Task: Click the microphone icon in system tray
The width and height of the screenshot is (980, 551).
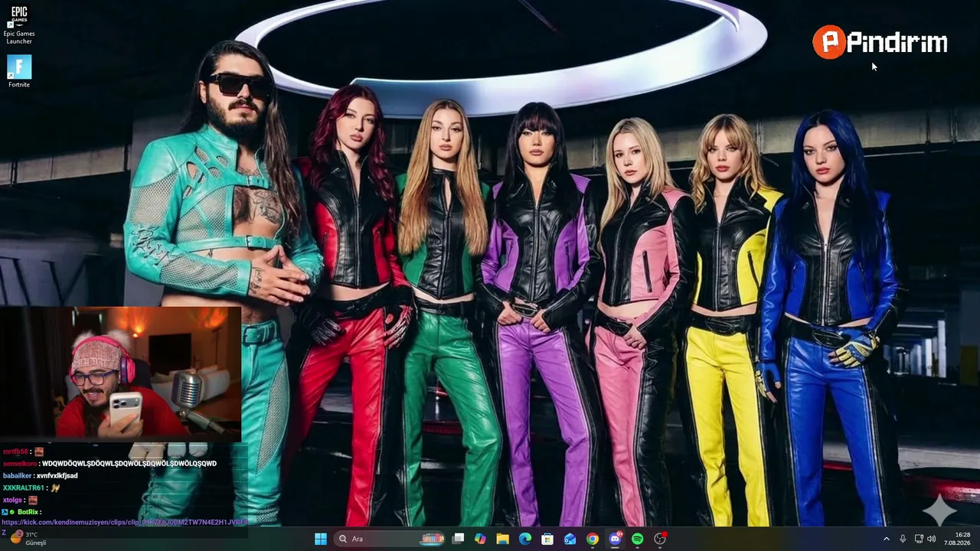Action: [903, 539]
